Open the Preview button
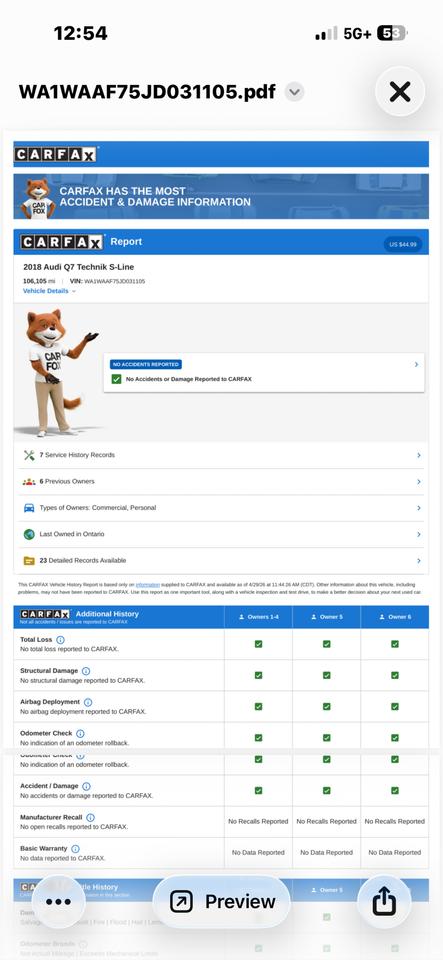Viewport: 443px width, 960px height. click(x=222, y=901)
